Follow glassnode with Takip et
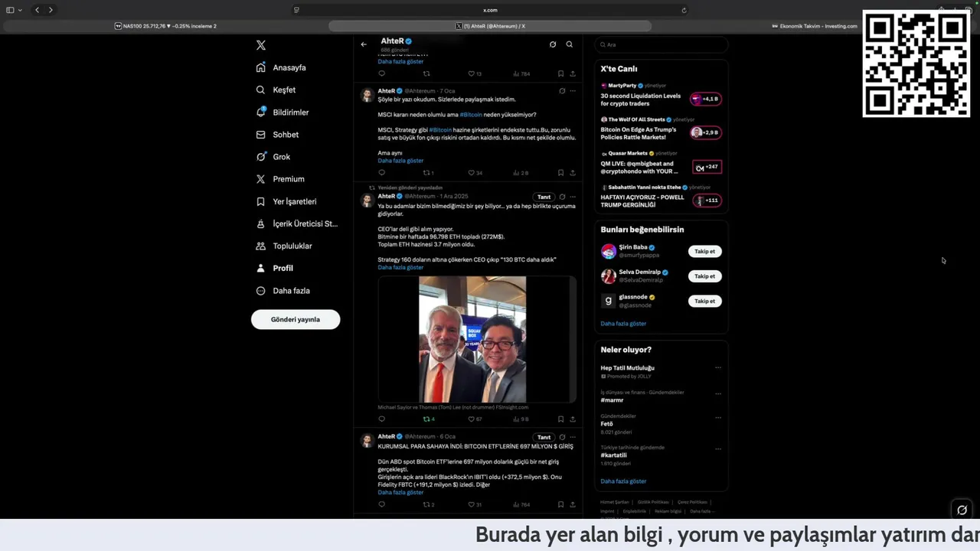This screenshot has width=980, height=551. point(704,301)
